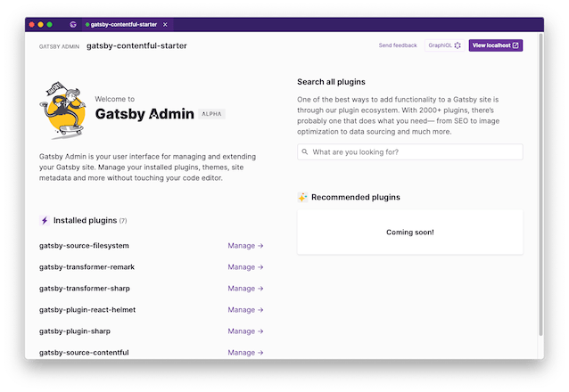The height and width of the screenshot is (392, 569).
Task: Manage gatsby-transformer-remark plugin
Action: [x=245, y=267]
